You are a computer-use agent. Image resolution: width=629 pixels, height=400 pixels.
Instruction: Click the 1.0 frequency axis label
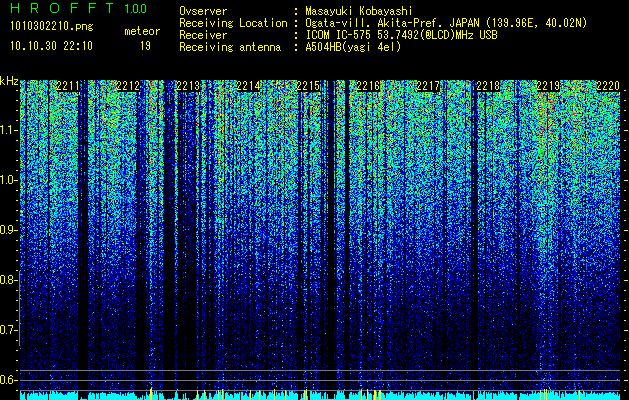pos(8,180)
